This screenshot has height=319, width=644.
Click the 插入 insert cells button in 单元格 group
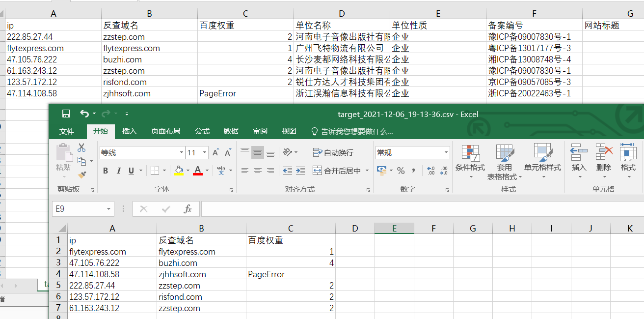579,162
